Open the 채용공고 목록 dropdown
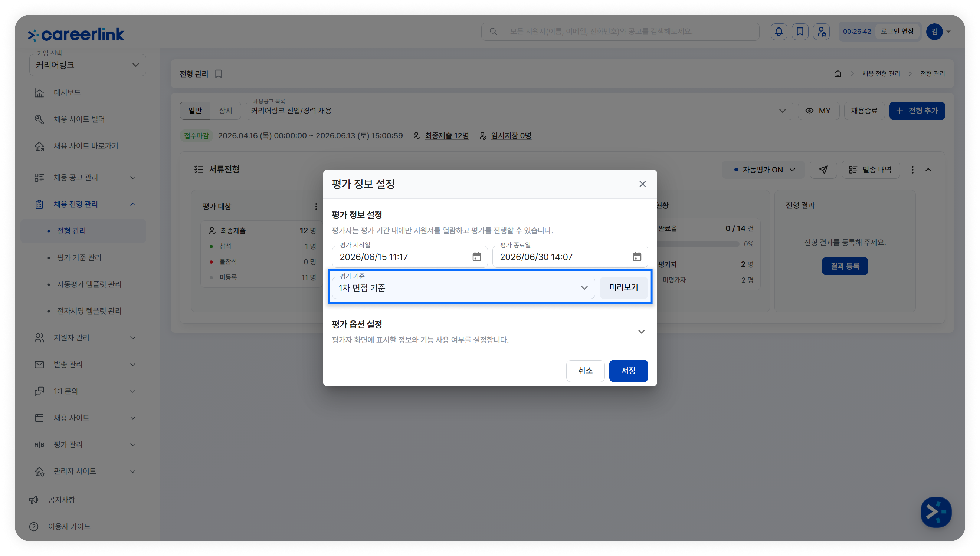Screen dimensions: 980x556 tap(519, 111)
